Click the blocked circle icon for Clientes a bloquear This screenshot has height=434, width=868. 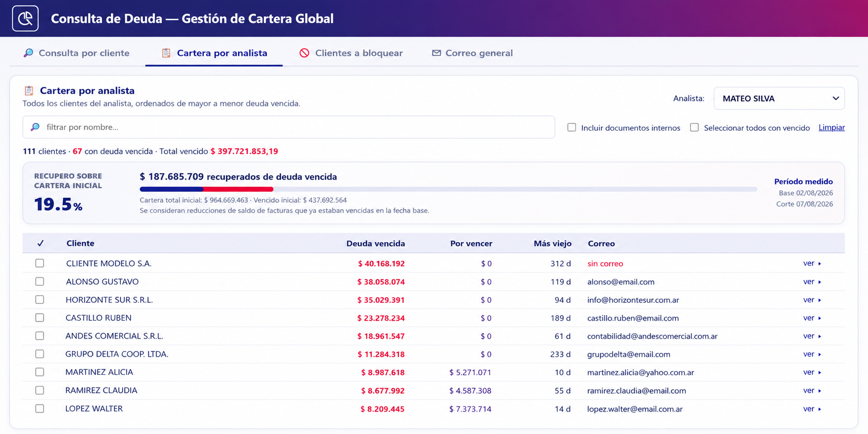[304, 53]
